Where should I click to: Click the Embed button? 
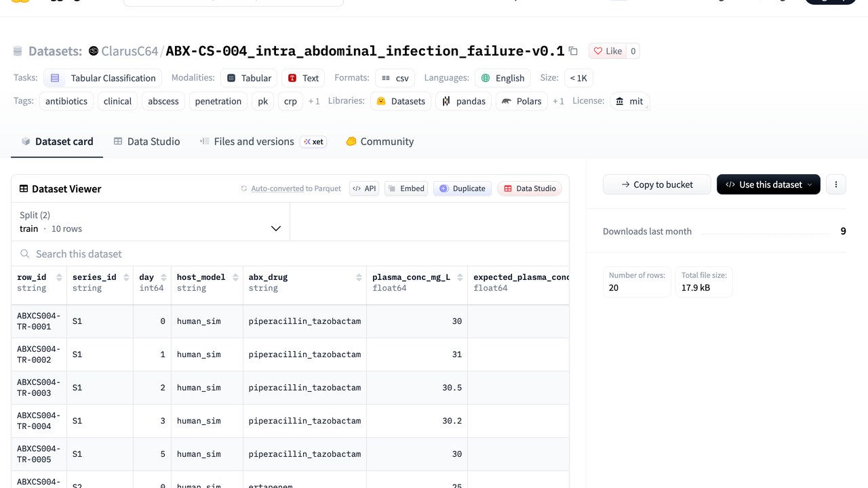(406, 188)
